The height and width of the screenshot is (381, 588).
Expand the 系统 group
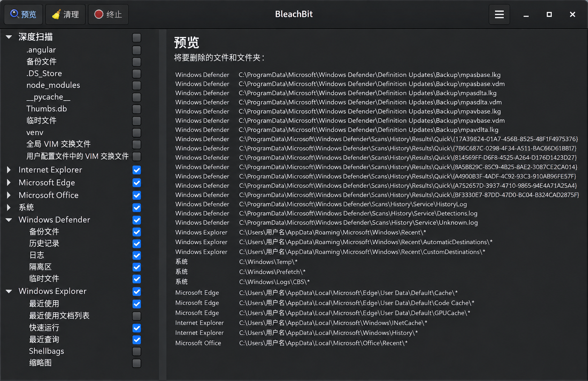(9, 207)
